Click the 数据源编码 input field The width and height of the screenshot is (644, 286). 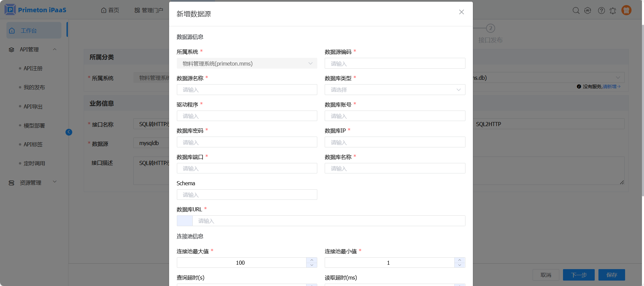tap(395, 64)
